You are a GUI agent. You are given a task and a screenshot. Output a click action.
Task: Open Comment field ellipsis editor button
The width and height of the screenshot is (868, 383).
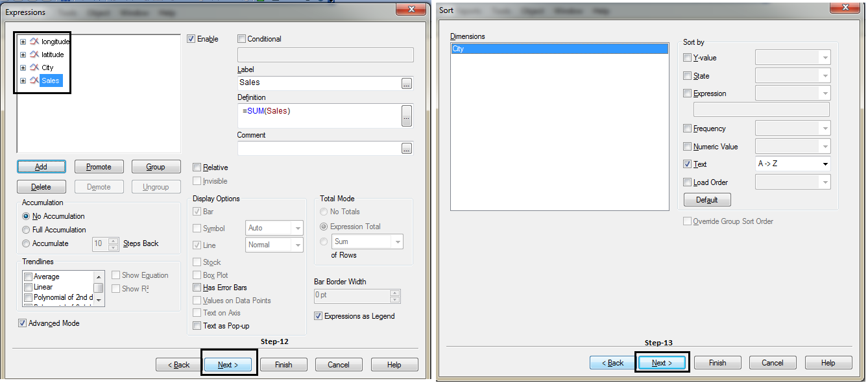click(x=407, y=149)
